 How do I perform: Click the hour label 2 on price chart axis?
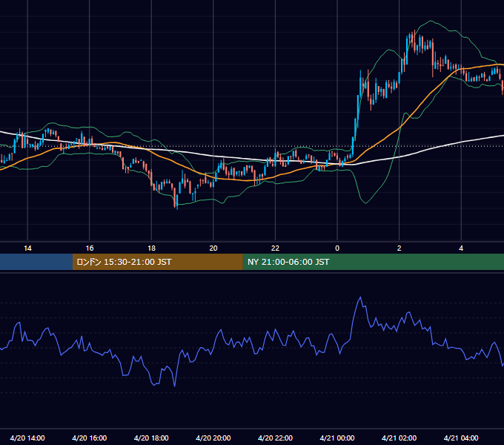(x=399, y=248)
